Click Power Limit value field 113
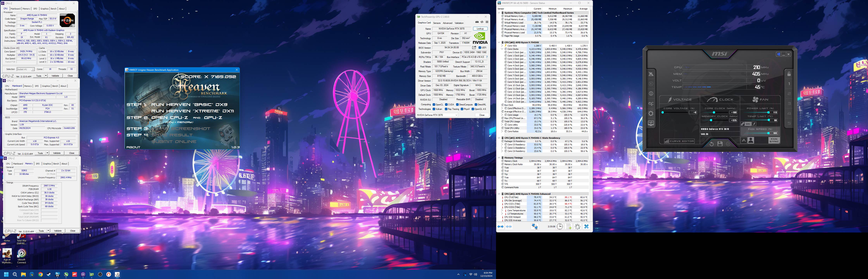868x279 pixels. tap(774, 113)
